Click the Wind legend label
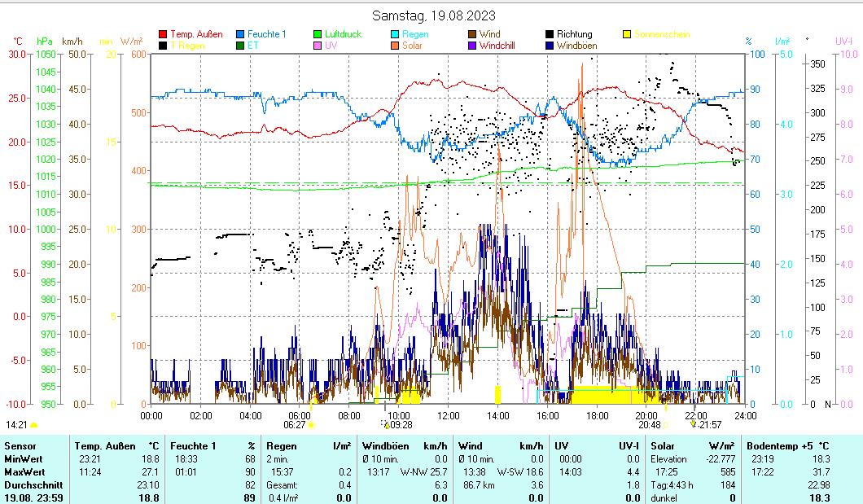This screenshot has height=504, width=863. [490, 34]
